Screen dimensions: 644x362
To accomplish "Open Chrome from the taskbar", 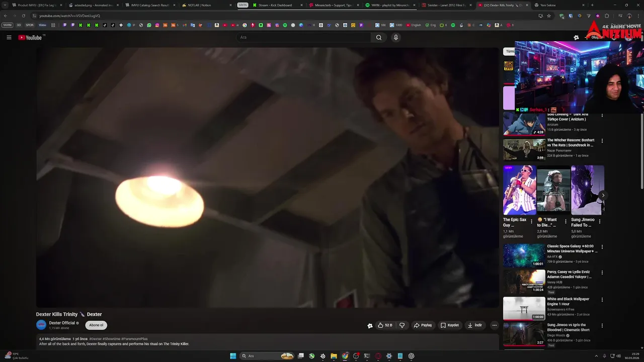I will tap(345, 356).
